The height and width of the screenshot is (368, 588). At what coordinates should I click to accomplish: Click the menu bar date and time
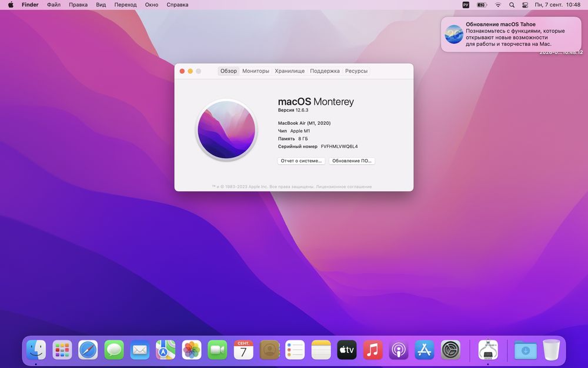557,5
